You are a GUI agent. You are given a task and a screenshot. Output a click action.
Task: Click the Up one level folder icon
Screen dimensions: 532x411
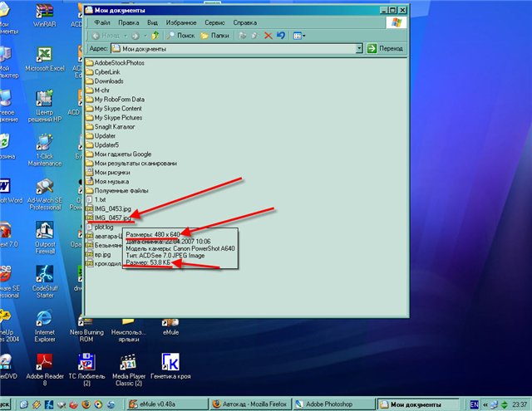155,36
